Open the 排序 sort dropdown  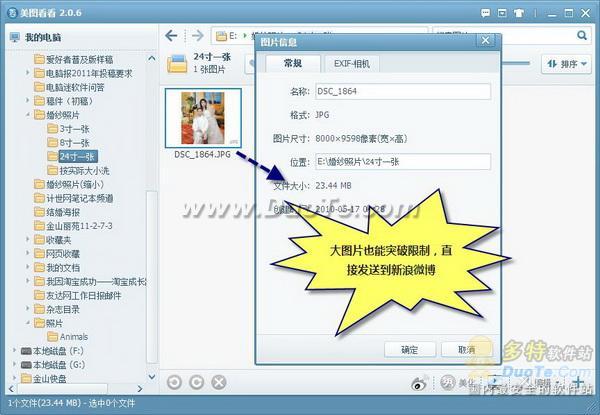point(564,64)
